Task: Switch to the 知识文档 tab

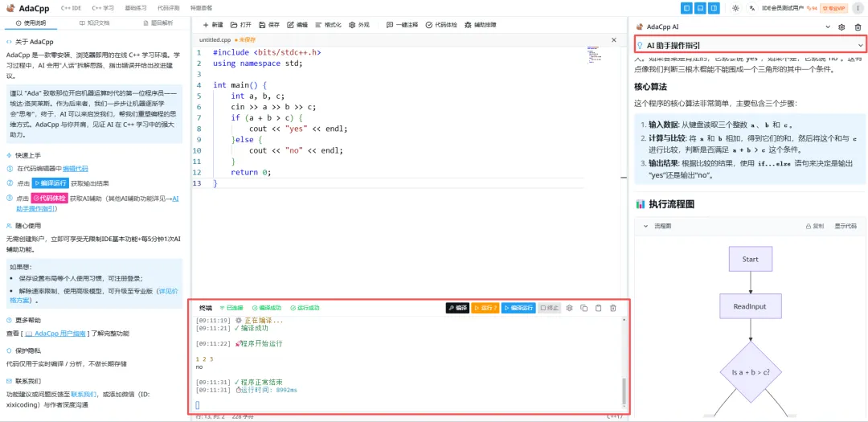Action: point(95,23)
